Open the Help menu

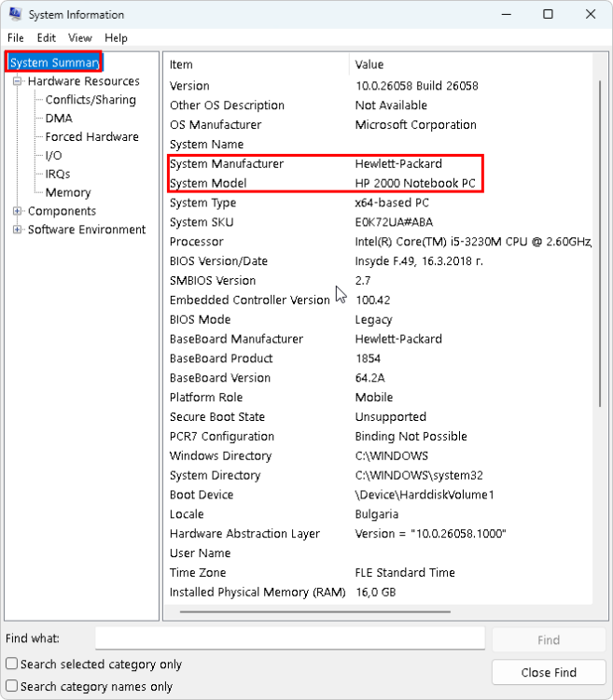(116, 38)
